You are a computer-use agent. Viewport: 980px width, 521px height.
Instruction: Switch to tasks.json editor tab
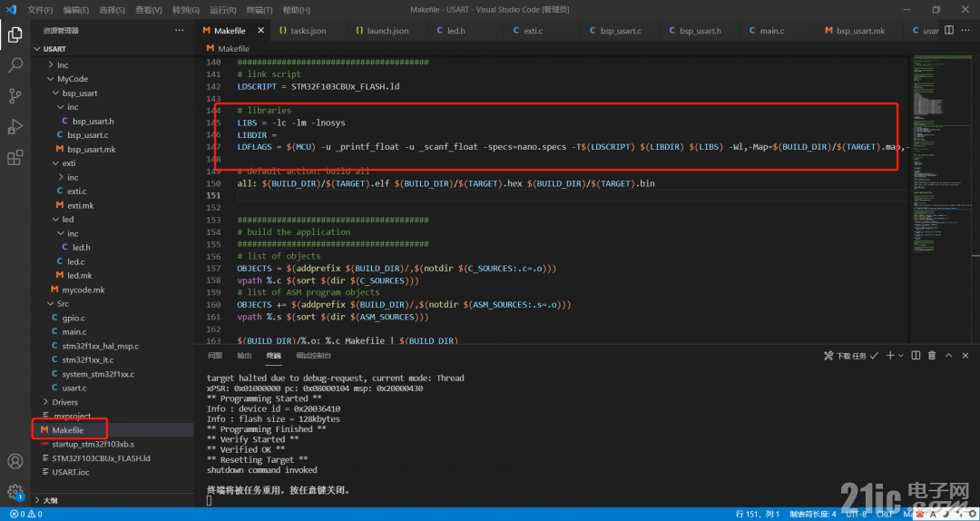[x=309, y=30]
